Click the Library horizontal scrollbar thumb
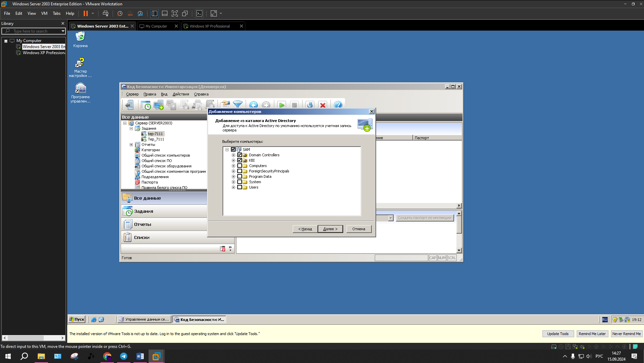Image resolution: width=644 pixels, height=363 pixels. click(26, 338)
